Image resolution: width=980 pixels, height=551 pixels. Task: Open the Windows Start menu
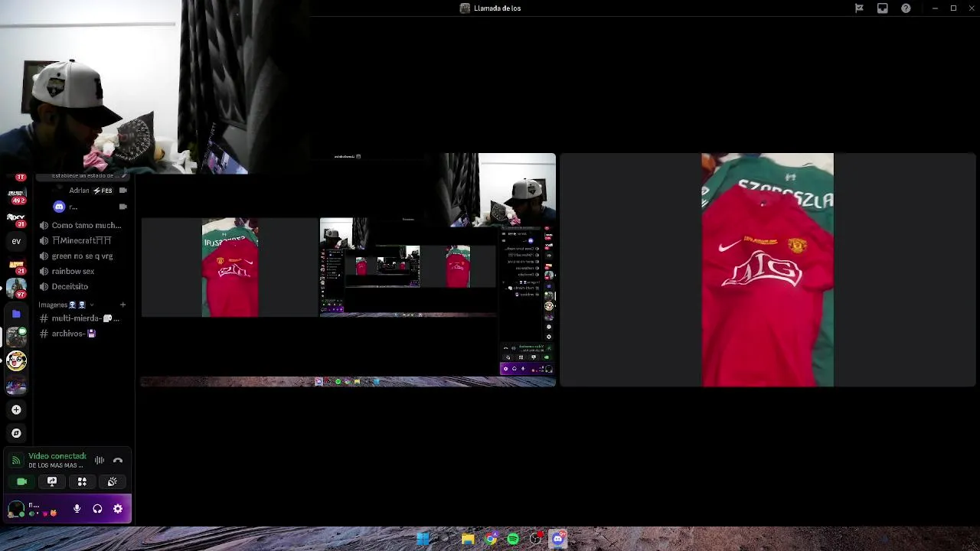click(423, 539)
